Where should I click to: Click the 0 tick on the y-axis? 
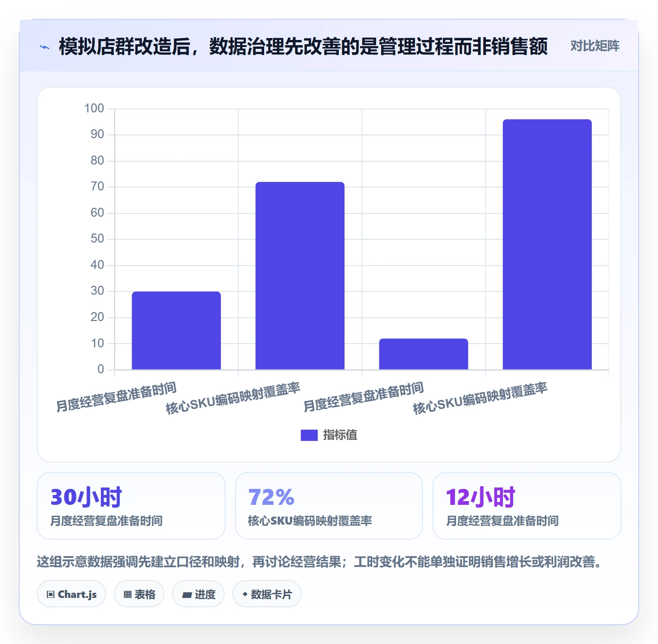coord(101,369)
